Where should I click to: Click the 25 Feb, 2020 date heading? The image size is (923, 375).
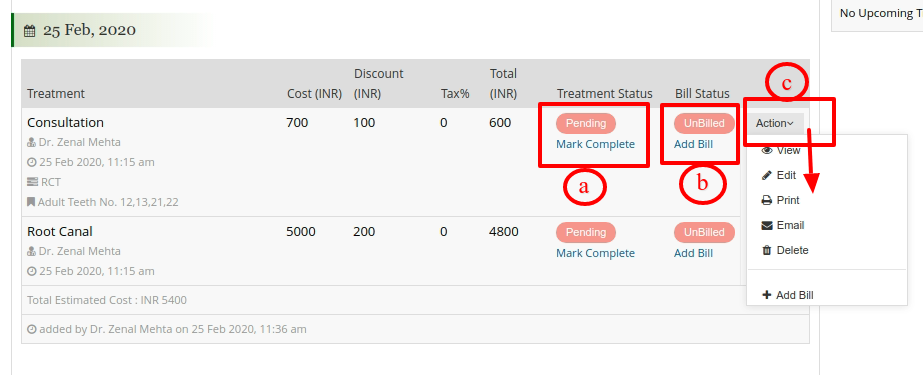click(89, 30)
